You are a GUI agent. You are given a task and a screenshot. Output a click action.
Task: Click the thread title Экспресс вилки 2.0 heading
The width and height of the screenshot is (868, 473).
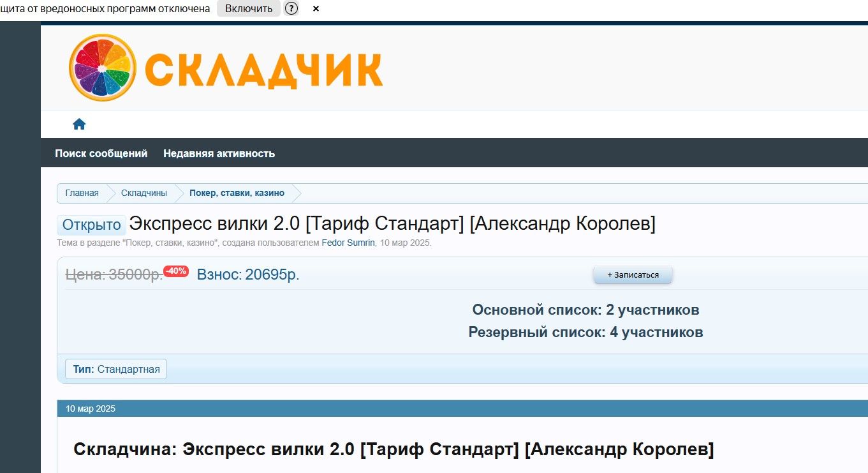392,224
